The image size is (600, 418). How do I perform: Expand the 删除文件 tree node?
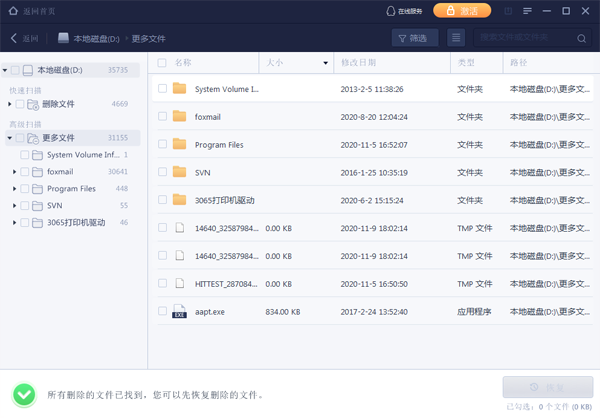pyautogui.click(x=9, y=104)
